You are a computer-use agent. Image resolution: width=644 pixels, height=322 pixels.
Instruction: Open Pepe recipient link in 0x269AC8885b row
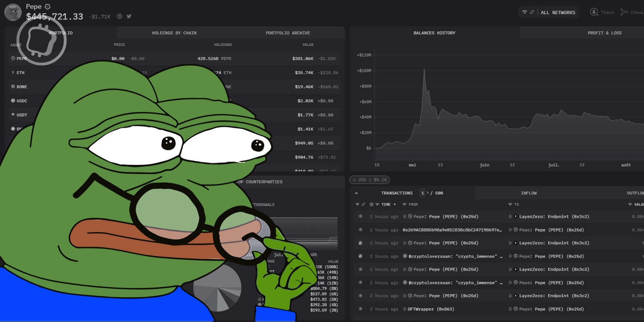pos(551,230)
